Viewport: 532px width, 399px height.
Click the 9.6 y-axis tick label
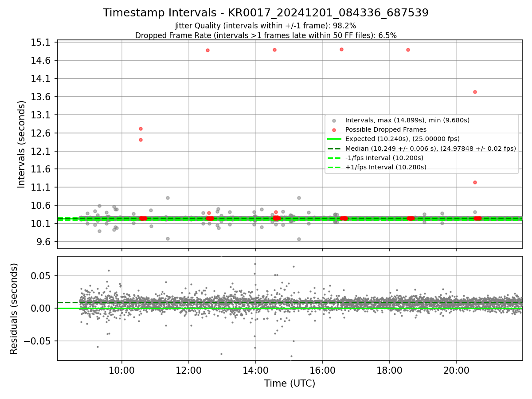point(43,242)
